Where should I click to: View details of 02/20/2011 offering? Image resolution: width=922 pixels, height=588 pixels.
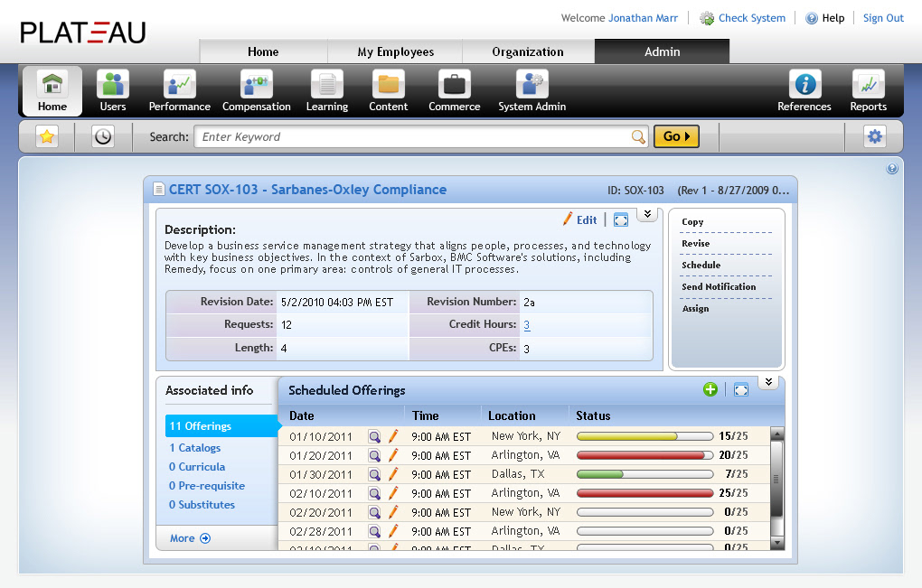[374, 513]
